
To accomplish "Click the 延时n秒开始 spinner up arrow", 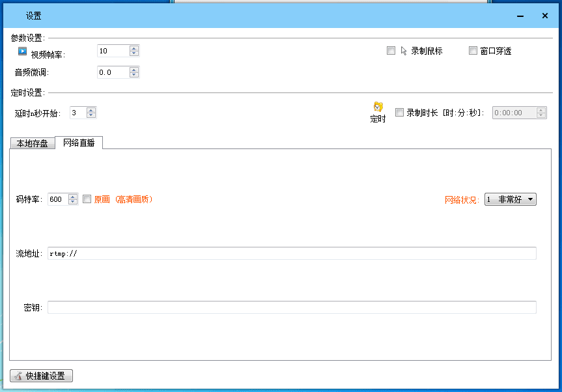I will tap(92, 109).
